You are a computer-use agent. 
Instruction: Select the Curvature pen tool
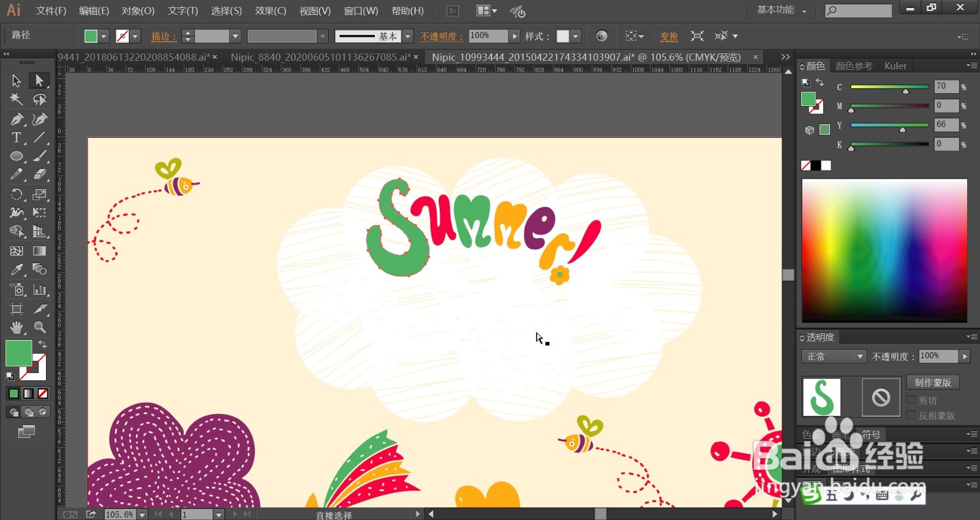[40, 119]
